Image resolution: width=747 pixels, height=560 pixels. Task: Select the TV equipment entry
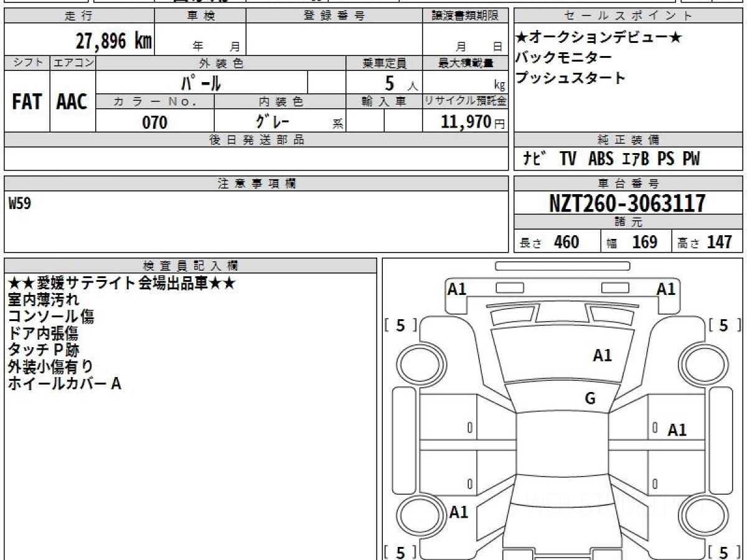(568, 159)
